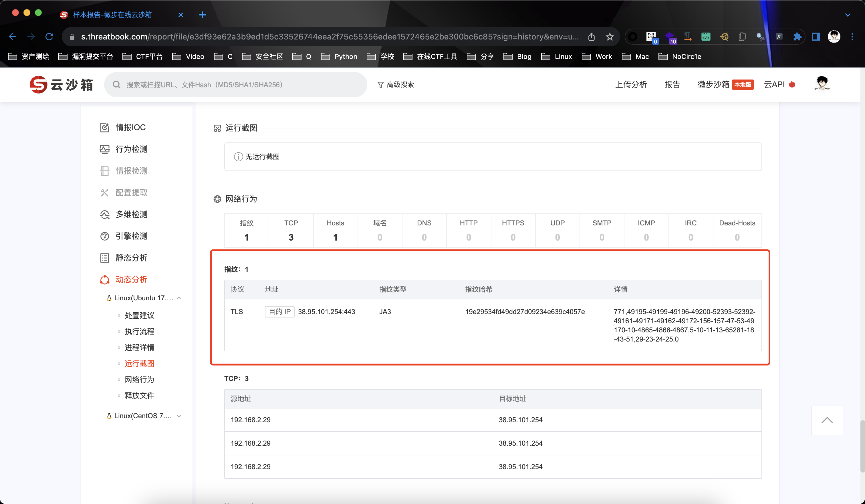Select the ICMP network tab

(x=646, y=230)
